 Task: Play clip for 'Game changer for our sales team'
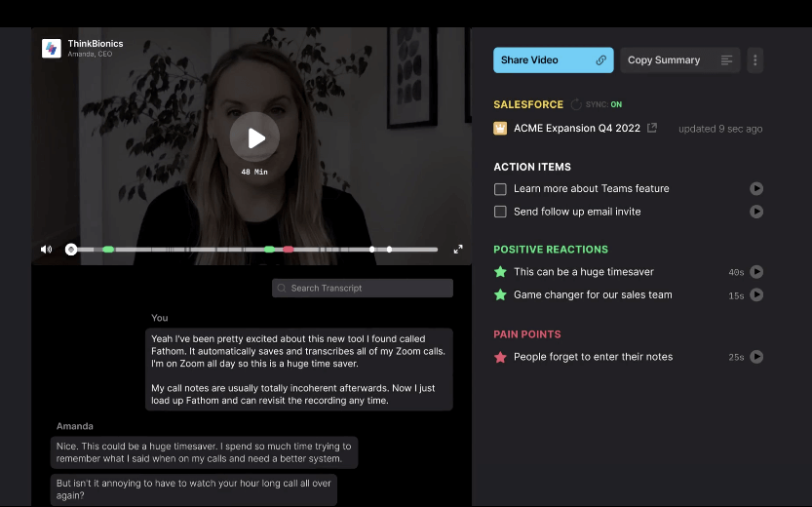pyautogui.click(x=756, y=294)
